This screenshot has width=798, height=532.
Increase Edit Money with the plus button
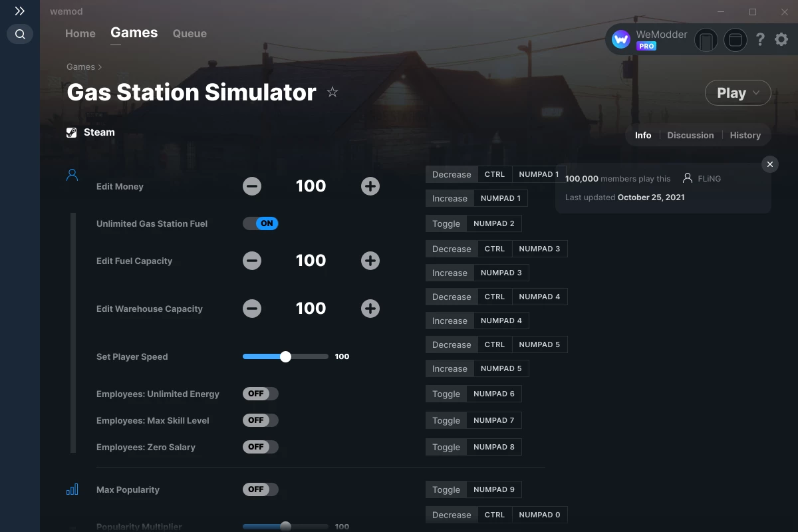tap(370, 186)
